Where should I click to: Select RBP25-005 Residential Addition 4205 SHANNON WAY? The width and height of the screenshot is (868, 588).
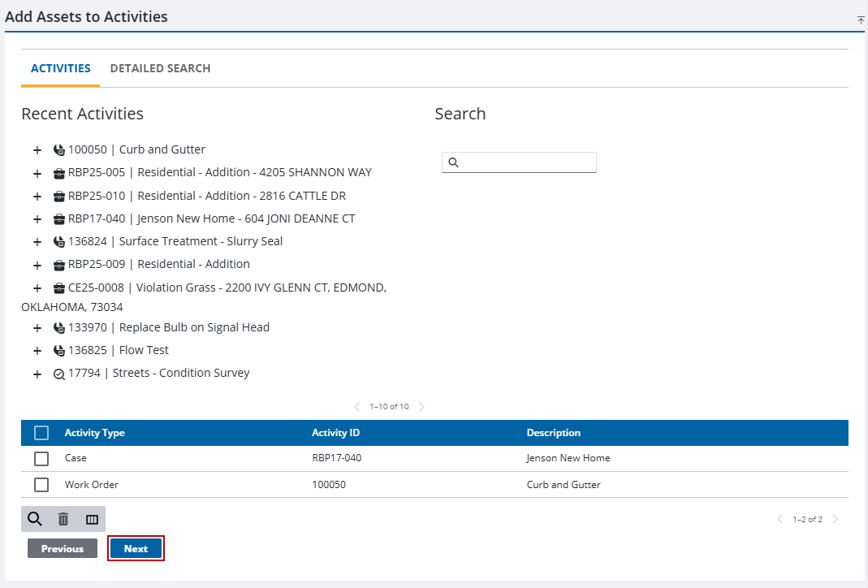pos(220,172)
